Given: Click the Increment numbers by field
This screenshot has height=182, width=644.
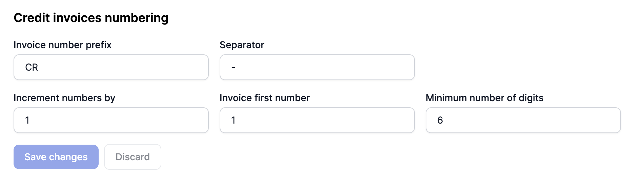Looking at the screenshot, I should click(x=111, y=120).
